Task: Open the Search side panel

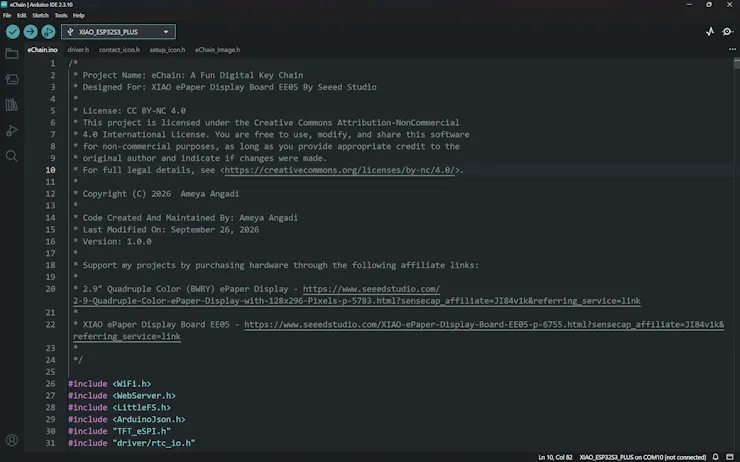Action: pyautogui.click(x=12, y=156)
